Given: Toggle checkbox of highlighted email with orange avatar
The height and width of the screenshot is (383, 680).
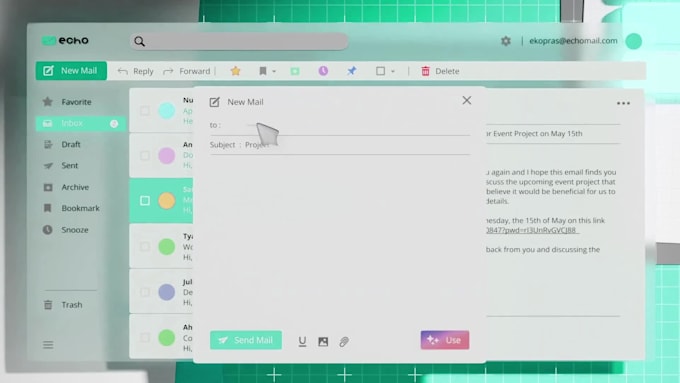Looking at the screenshot, I should pos(145,201).
